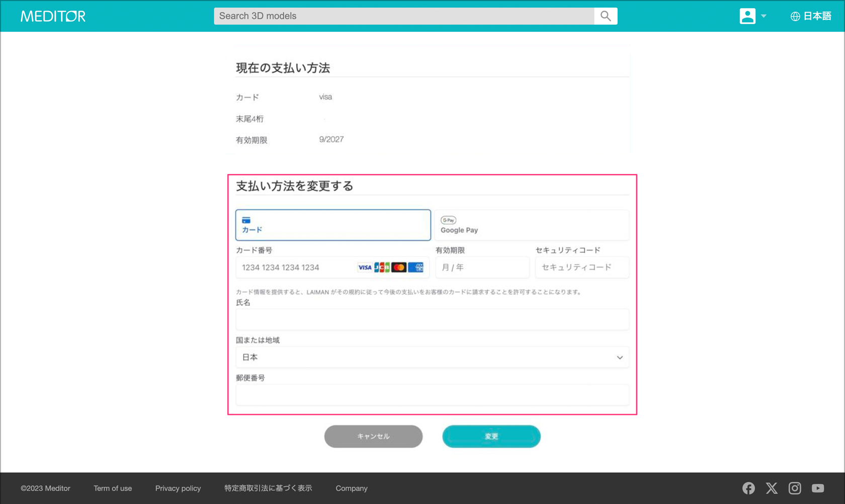This screenshot has width=845, height=504.
Task: Expand the account dropdown arrow
Action: click(764, 16)
